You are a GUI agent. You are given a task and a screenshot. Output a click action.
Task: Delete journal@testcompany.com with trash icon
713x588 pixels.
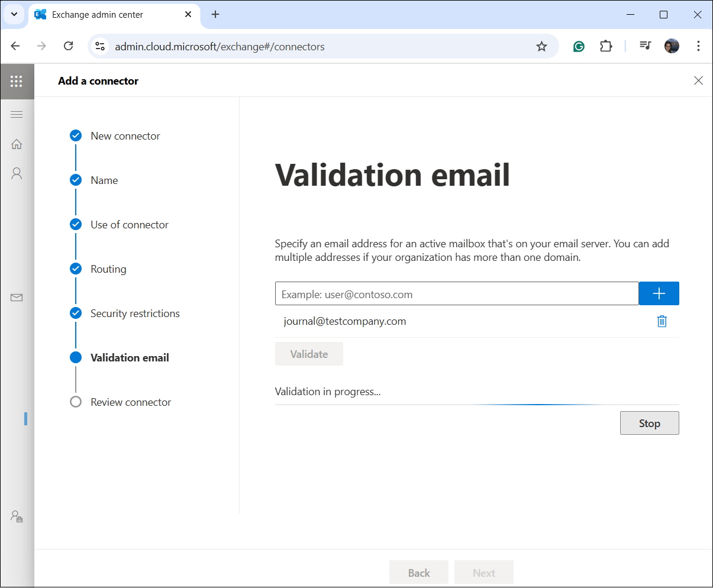coord(662,321)
